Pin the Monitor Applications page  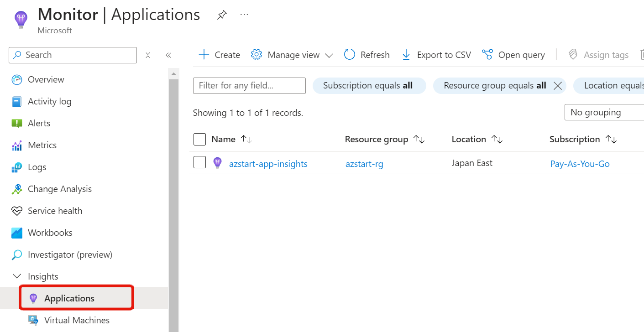click(221, 15)
